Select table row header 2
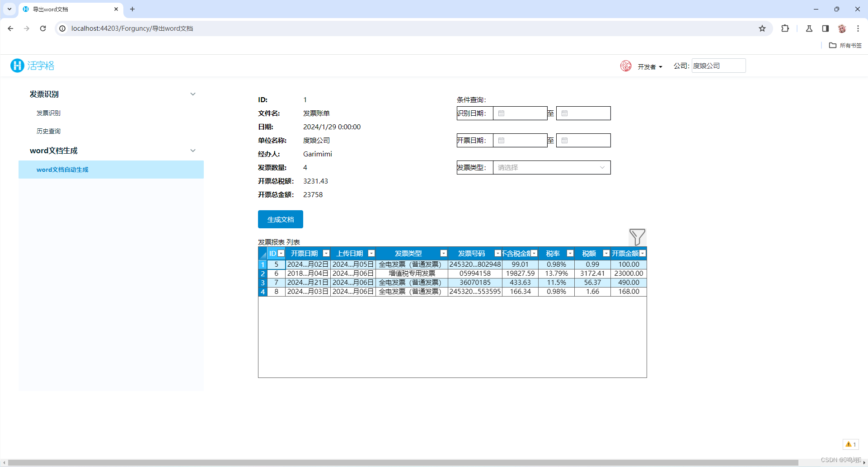This screenshot has width=868, height=467. pyautogui.click(x=263, y=274)
